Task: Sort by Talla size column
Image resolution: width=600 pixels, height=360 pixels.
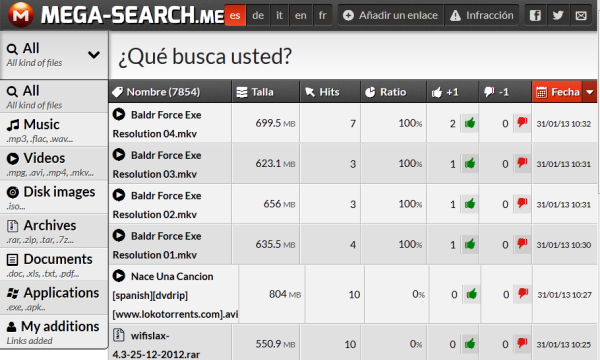Action: click(x=266, y=92)
